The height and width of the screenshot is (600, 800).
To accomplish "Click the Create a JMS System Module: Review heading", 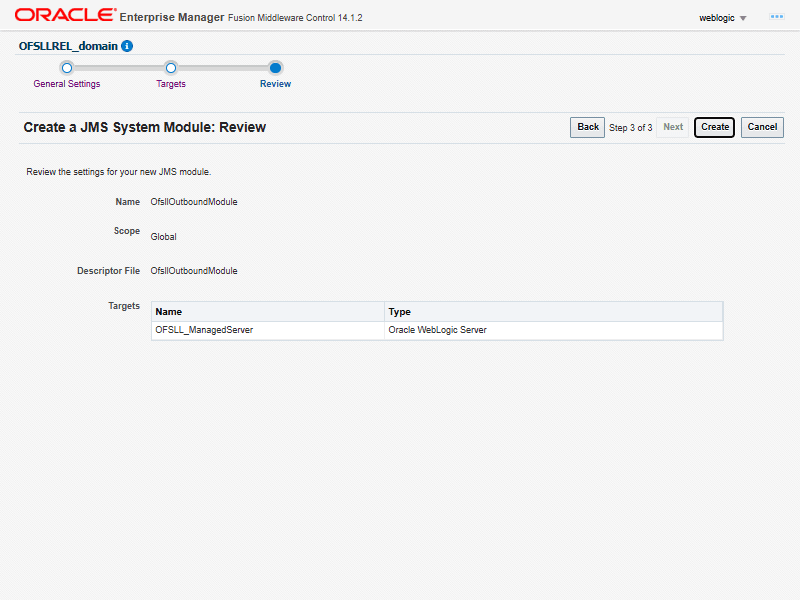I will (144, 127).
